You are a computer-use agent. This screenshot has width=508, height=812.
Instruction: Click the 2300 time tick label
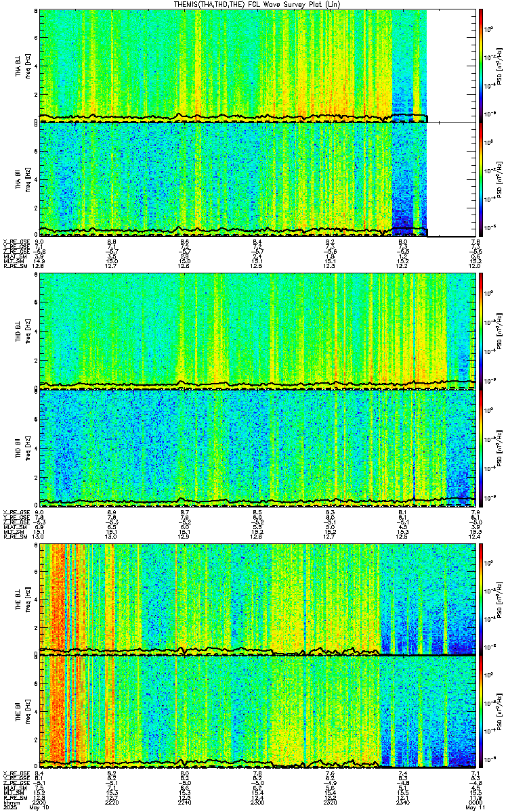click(x=257, y=801)
